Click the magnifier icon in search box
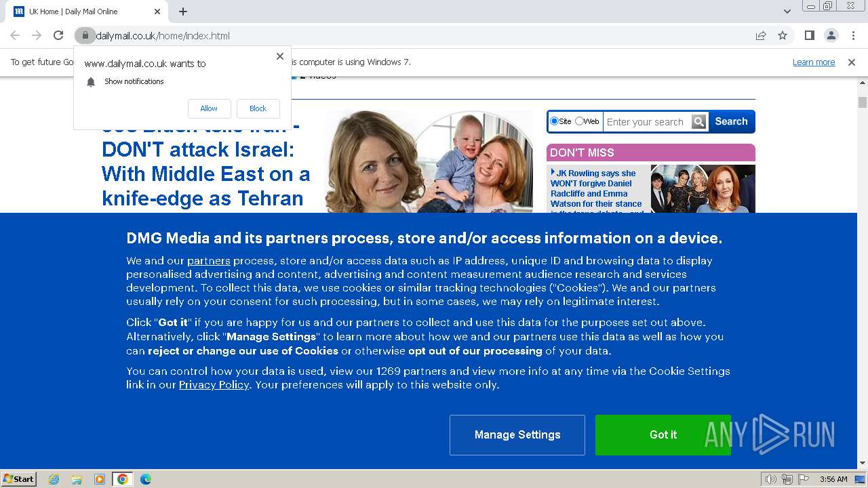The height and width of the screenshot is (488, 868). coord(699,122)
